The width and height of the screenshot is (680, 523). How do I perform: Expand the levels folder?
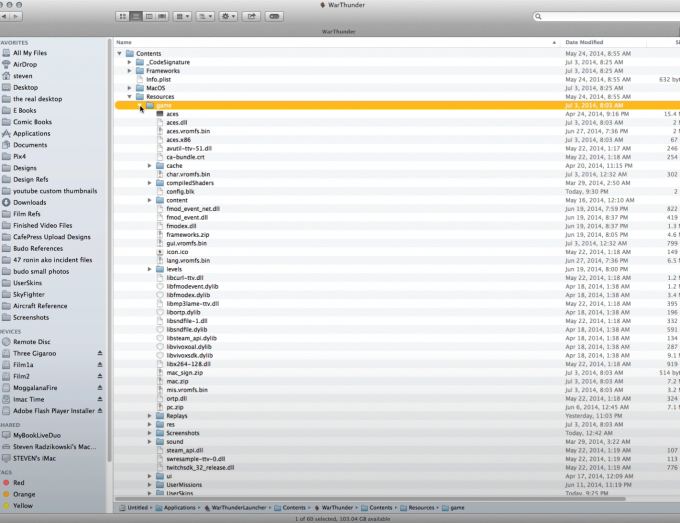coord(150,269)
